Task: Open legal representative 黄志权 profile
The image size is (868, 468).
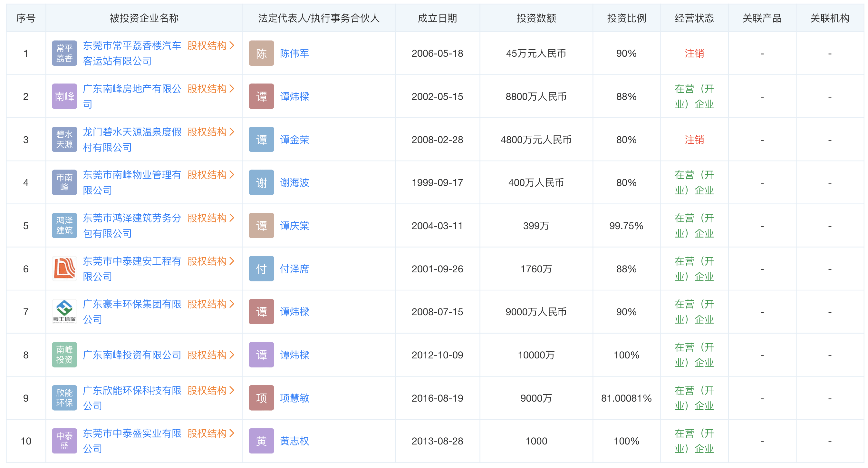Action: point(294,441)
